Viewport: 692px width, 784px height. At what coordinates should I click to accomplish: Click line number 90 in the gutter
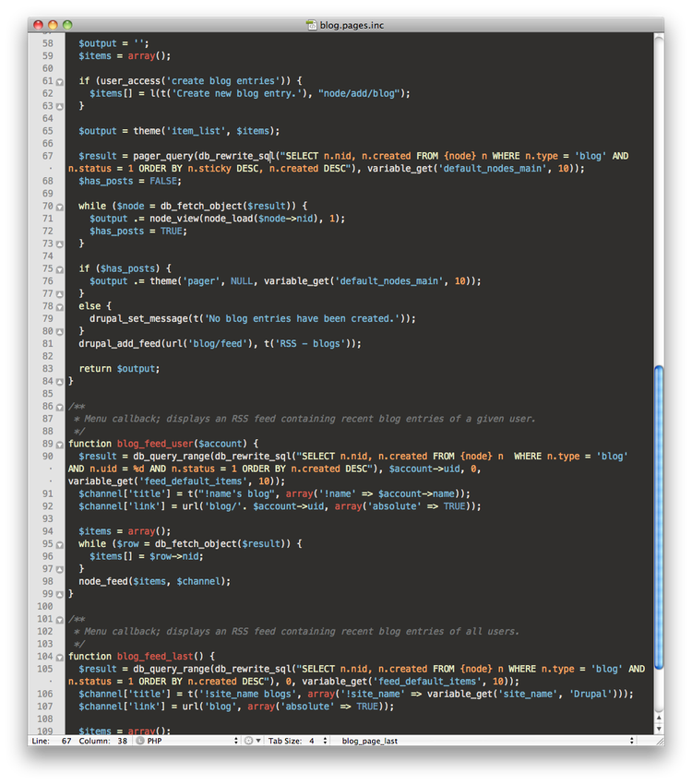click(47, 456)
